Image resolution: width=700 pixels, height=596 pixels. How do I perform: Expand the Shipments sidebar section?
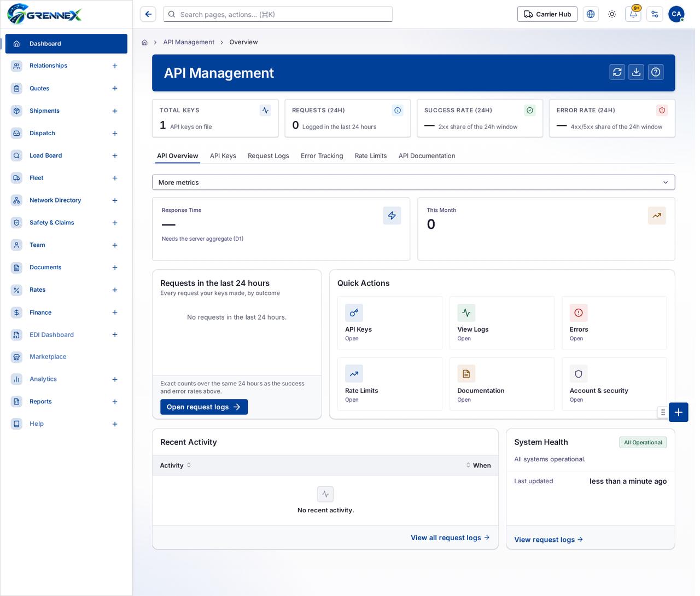tap(115, 111)
